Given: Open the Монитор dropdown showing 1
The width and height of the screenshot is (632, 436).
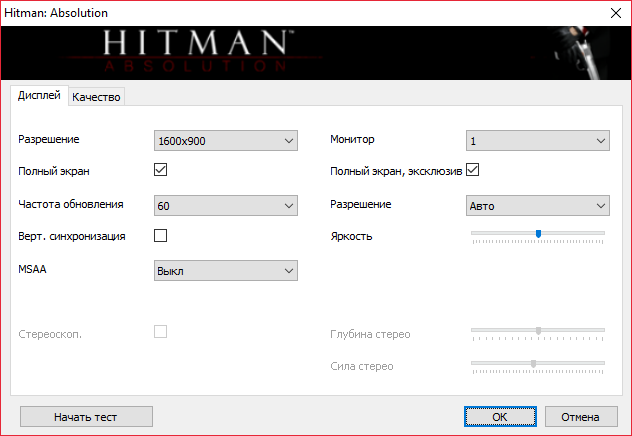Looking at the screenshot, I should pos(538,141).
